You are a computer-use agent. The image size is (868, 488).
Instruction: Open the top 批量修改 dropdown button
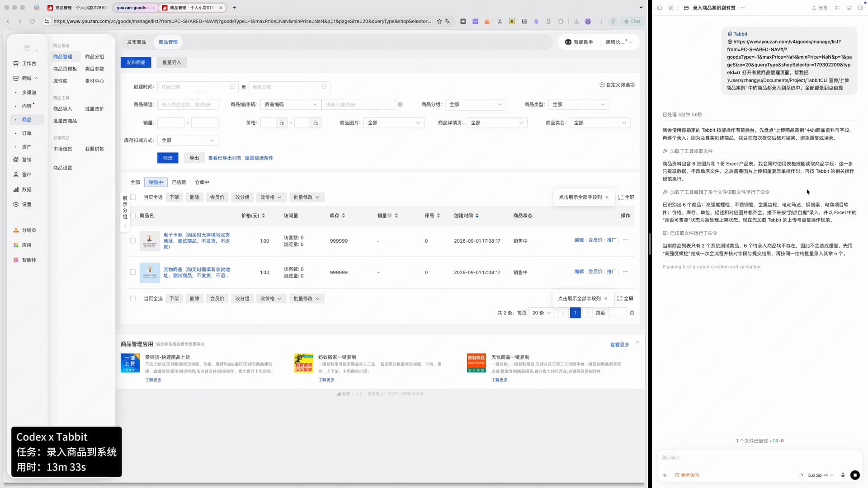[307, 197]
